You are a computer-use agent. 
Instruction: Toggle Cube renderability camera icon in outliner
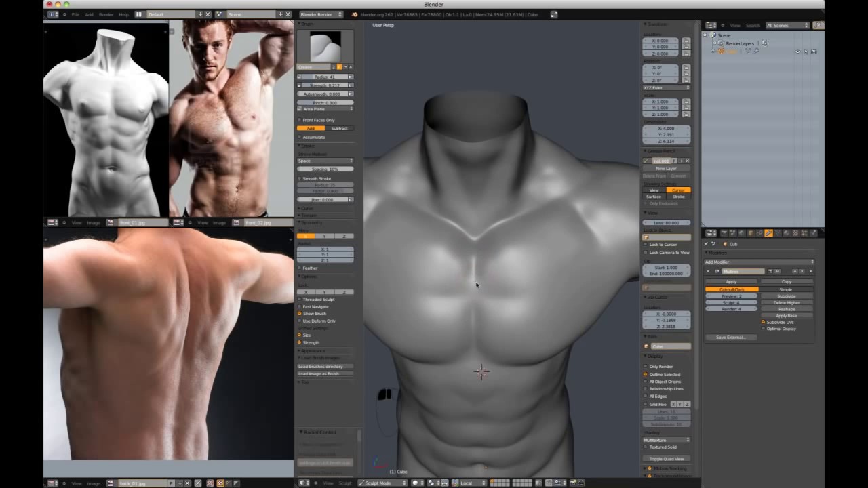pos(814,52)
